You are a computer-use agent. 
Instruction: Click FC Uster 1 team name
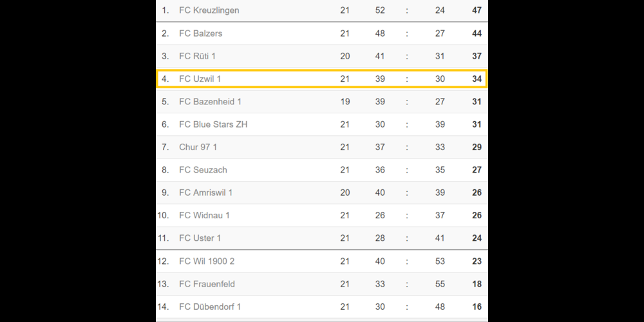tap(200, 238)
